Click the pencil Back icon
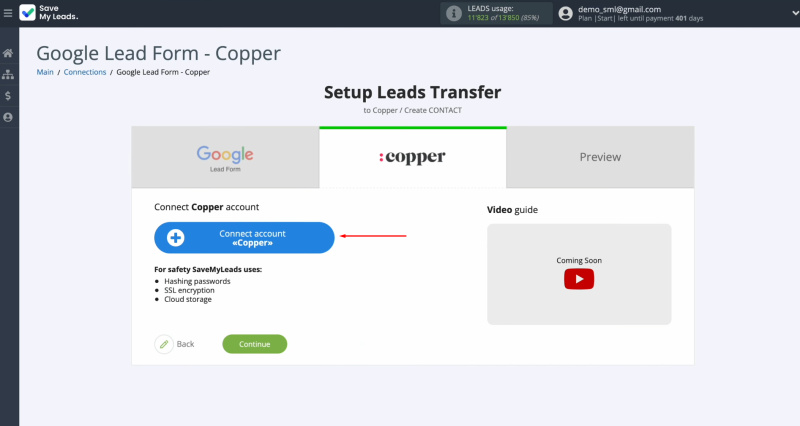The height and width of the screenshot is (426, 800). [164, 344]
